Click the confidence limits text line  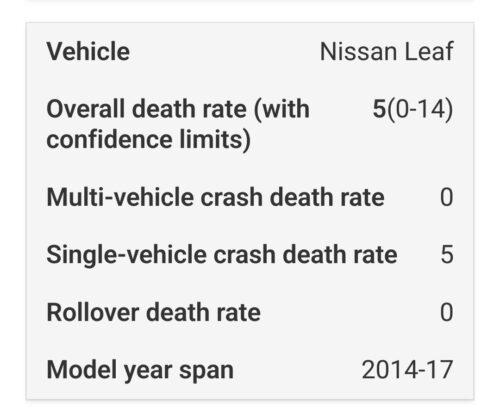click(x=149, y=139)
